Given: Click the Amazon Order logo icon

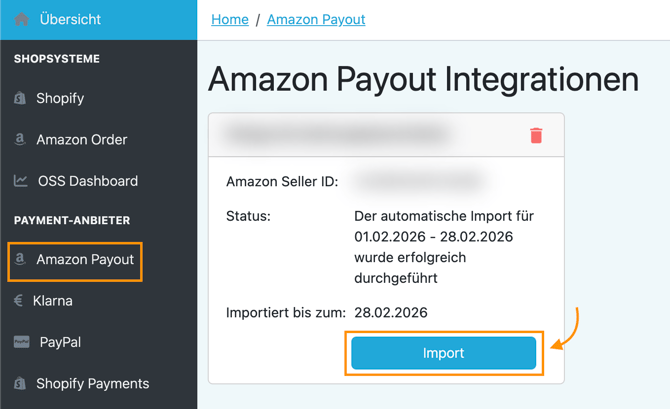Looking at the screenshot, I should (x=20, y=140).
